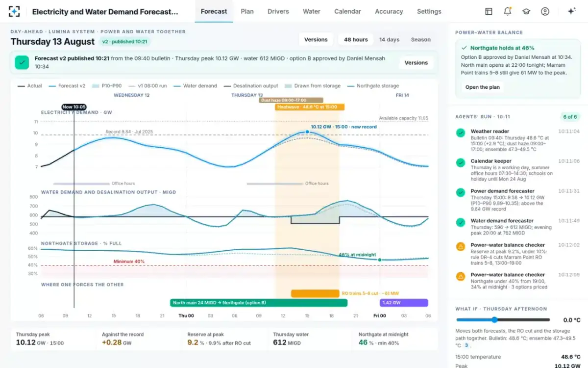The height and width of the screenshot is (368, 588).
Task: Open the AI sparkle assistant icon
Action: pos(571,11)
